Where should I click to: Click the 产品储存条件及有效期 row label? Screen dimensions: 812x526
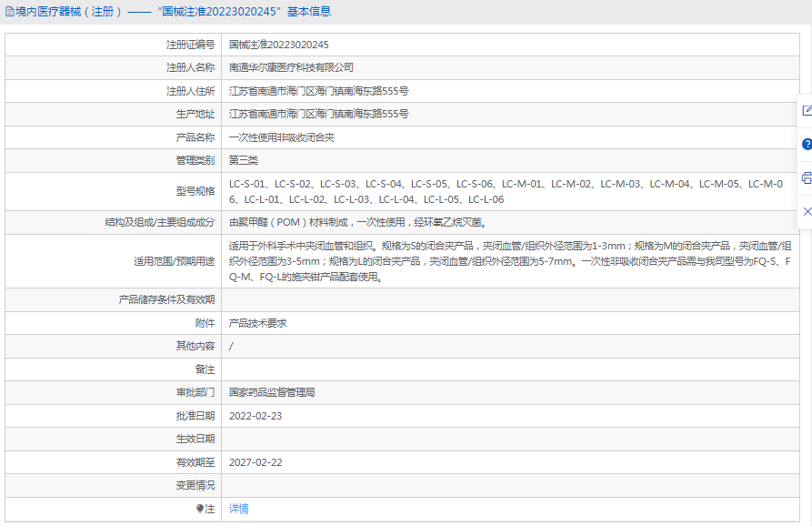point(166,300)
